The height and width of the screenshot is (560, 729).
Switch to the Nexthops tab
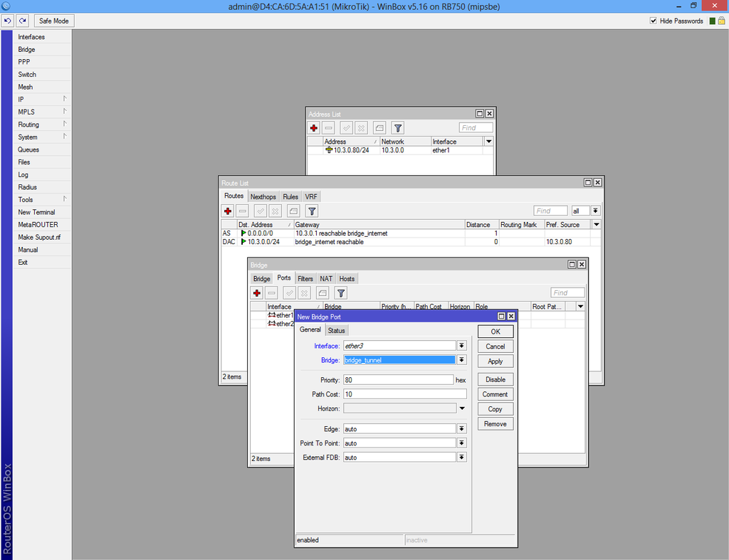click(263, 196)
